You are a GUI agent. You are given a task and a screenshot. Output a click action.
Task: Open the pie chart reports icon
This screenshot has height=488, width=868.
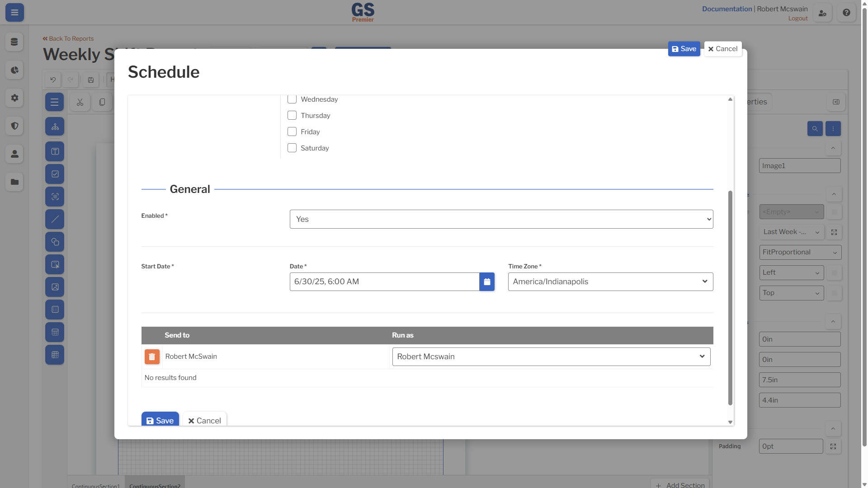click(14, 70)
